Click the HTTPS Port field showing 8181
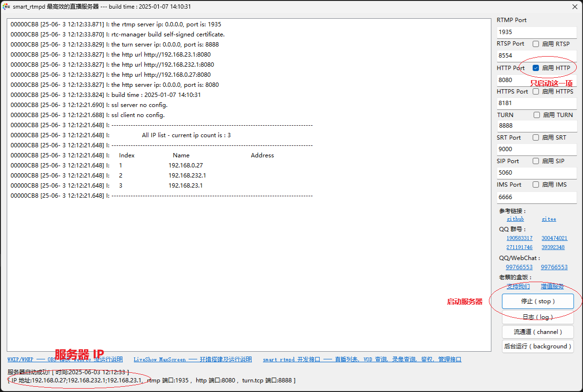Image resolution: width=583 pixels, height=392 pixels. [x=536, y=103]
